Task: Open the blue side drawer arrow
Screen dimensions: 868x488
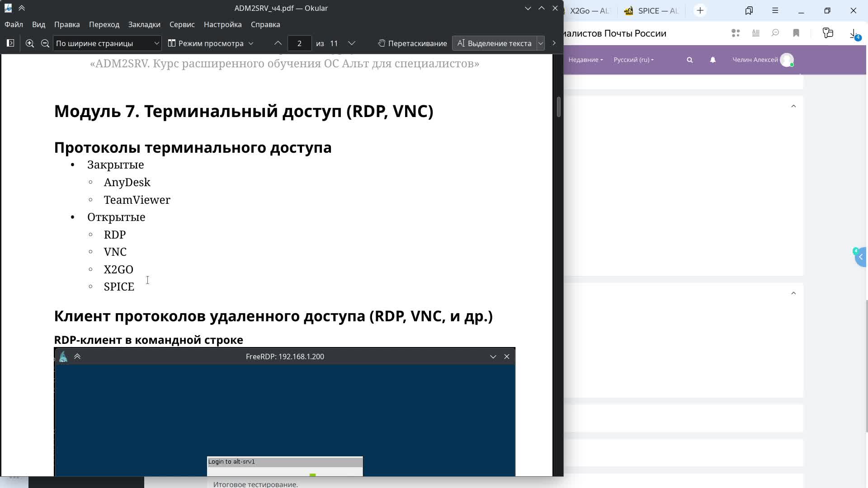Action: point(861,257)
